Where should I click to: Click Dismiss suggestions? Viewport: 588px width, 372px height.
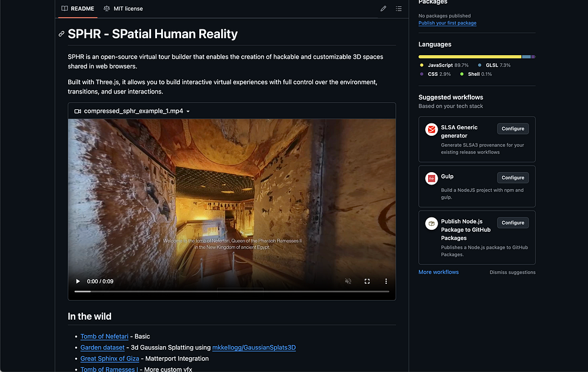click(x=512, y=272)
